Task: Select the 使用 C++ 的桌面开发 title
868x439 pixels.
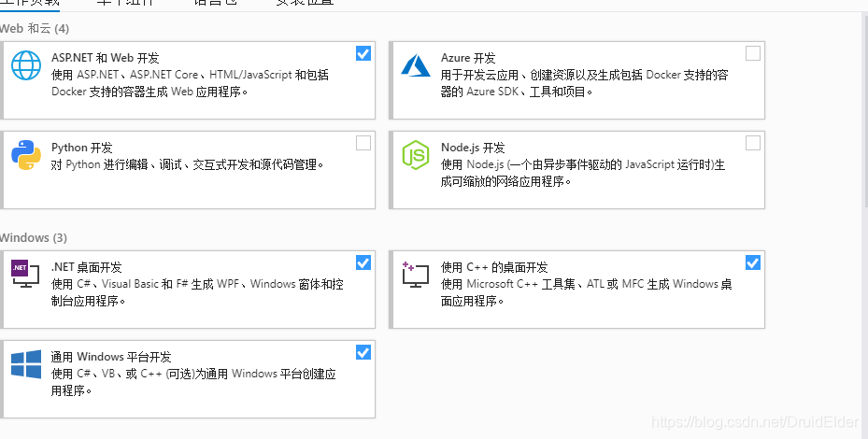Action: (494, 267)
